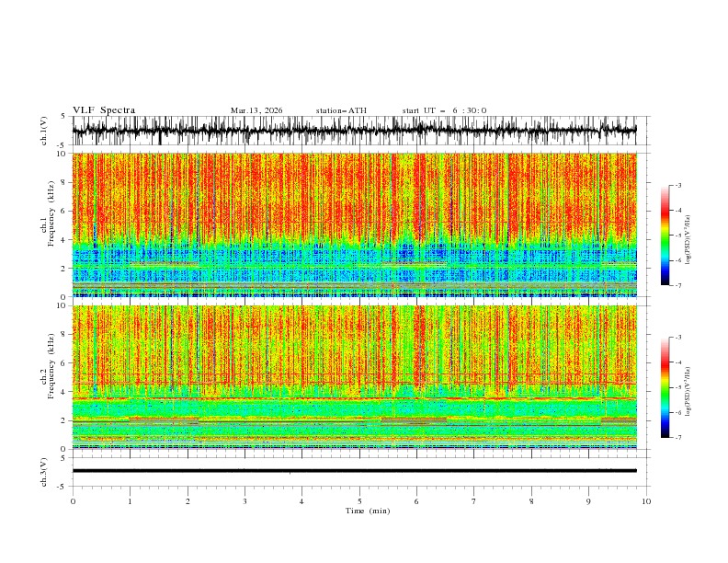Click the "8" tick on the Time axis
The image size is (728, 563).
click(x=531, y=501)
